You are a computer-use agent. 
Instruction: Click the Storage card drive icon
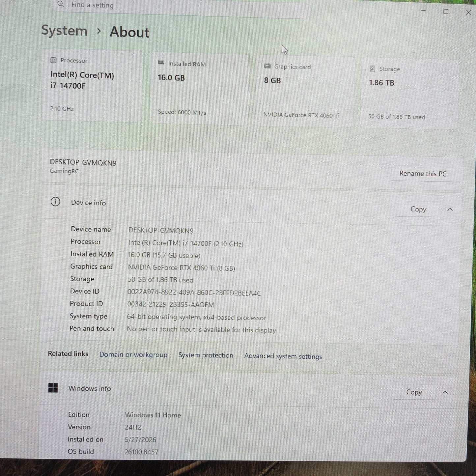(x=372, y=69)
